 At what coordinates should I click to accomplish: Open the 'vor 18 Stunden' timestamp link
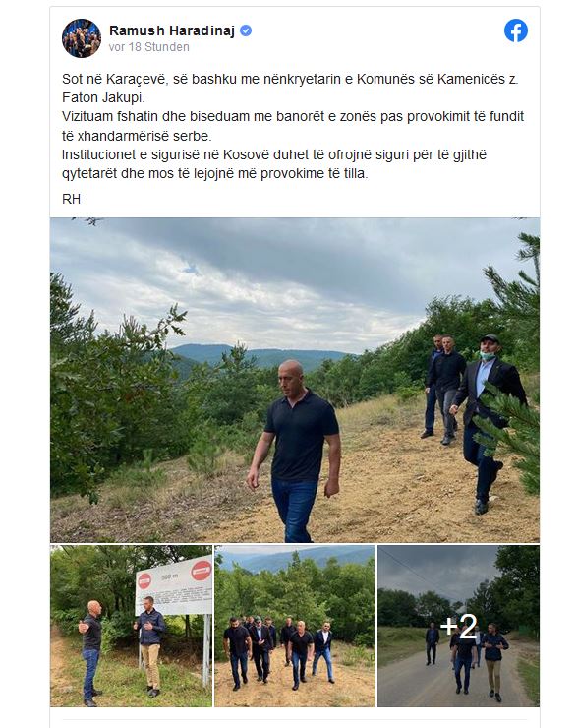148,47
